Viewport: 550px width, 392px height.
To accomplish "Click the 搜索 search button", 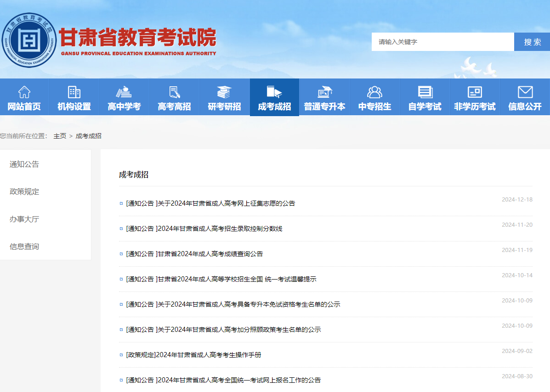I will 532,41.
